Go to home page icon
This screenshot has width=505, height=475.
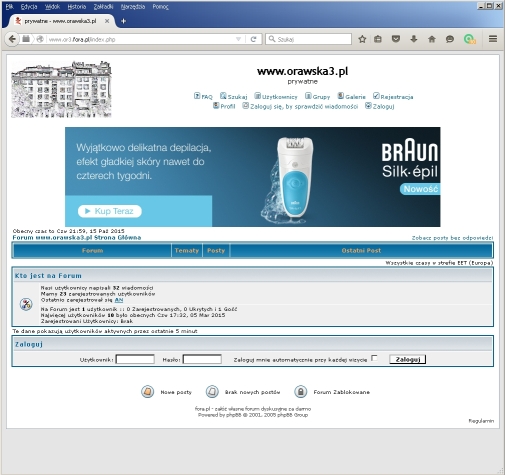coord(432,39)
